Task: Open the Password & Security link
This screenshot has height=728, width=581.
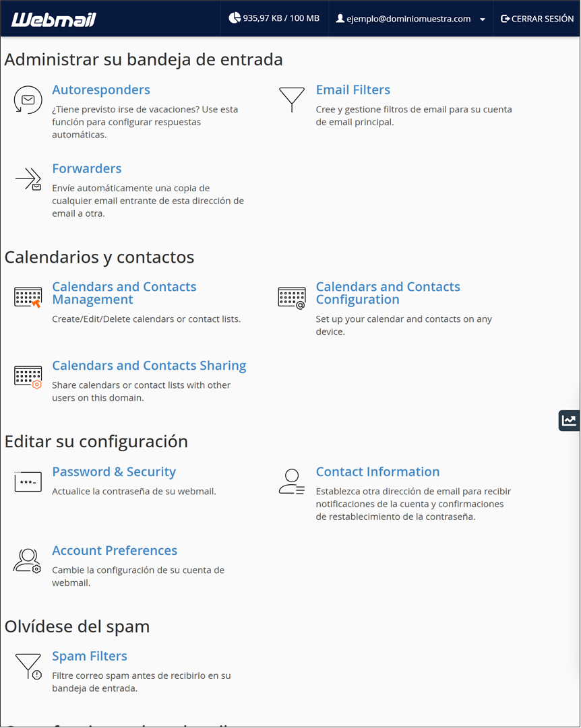Action: point(114,471)
